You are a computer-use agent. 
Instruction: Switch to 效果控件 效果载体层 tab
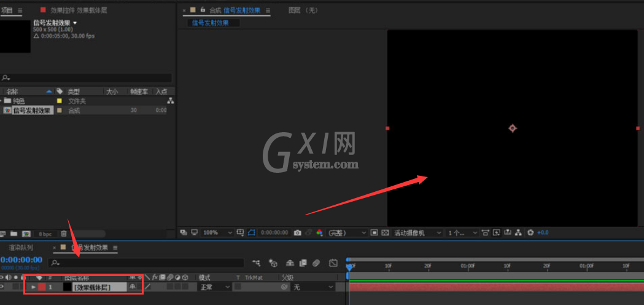point(79,10)
